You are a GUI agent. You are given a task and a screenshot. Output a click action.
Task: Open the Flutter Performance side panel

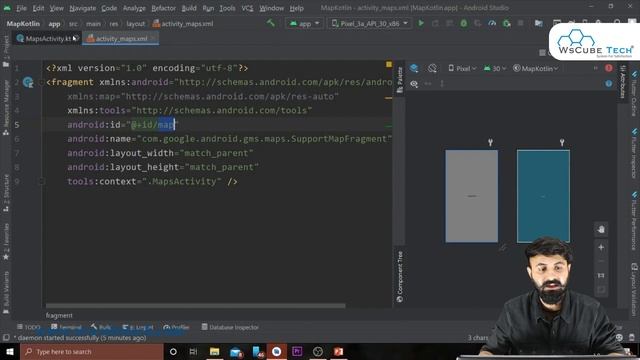pyautogui.click(x=634, y=221)
